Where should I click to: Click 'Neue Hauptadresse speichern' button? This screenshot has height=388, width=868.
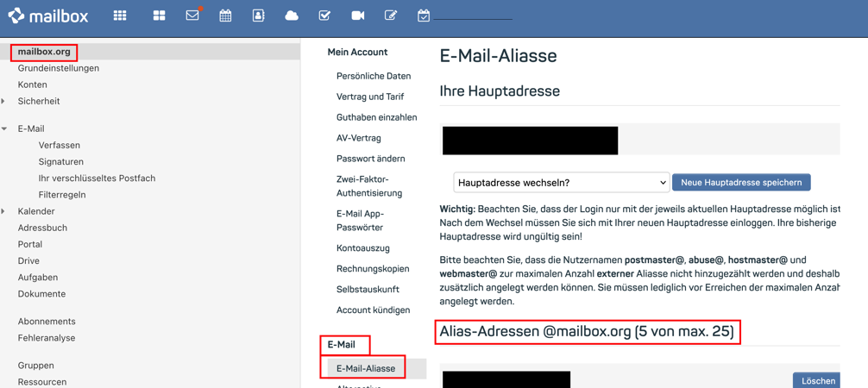(x=741, y=183)
